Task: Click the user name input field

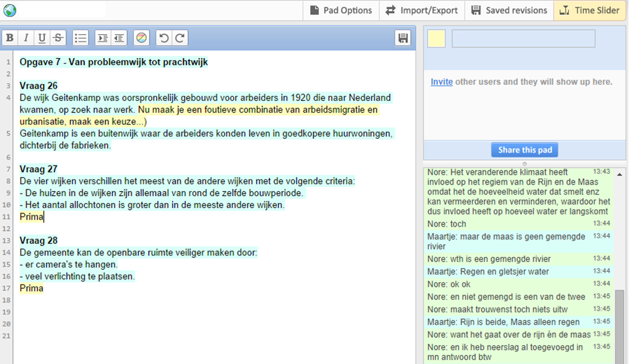Action: pos(523,39)
